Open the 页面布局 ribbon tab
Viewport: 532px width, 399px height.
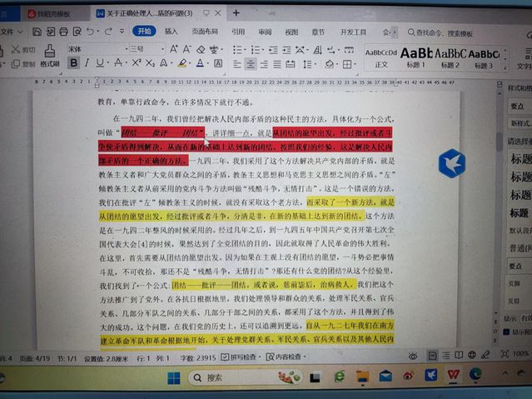(x=204, y=31)
